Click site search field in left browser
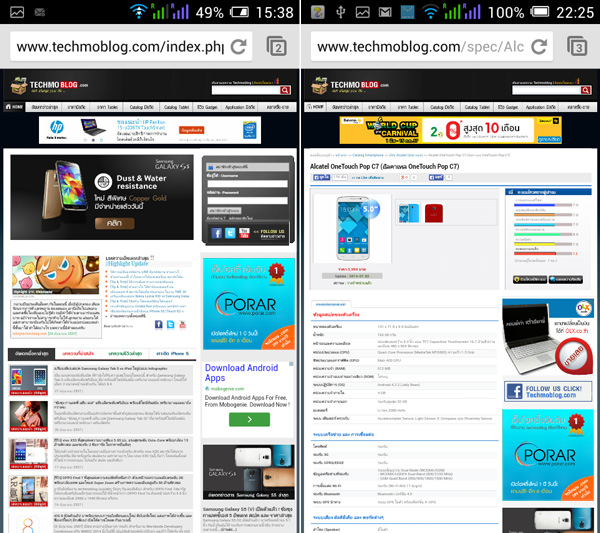 (x=246, y=90)
